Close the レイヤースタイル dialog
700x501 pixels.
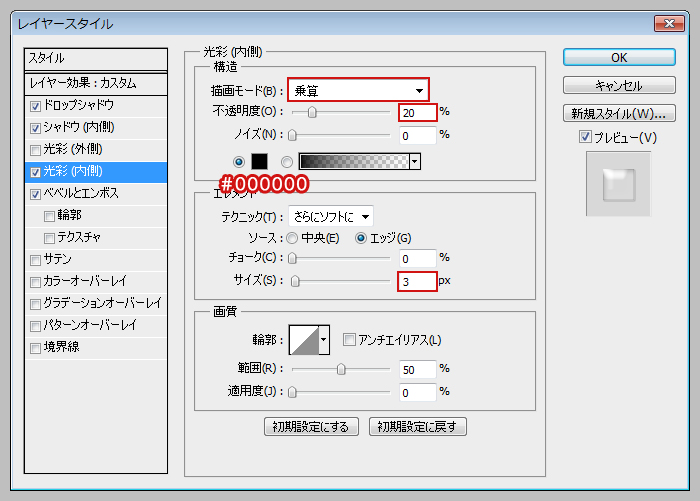point(669,23)
